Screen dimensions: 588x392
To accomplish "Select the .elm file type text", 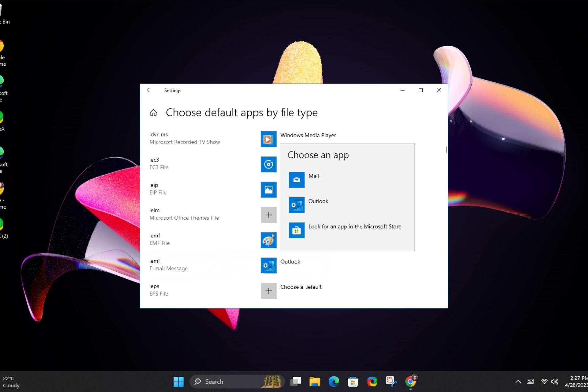I will 154,210.
